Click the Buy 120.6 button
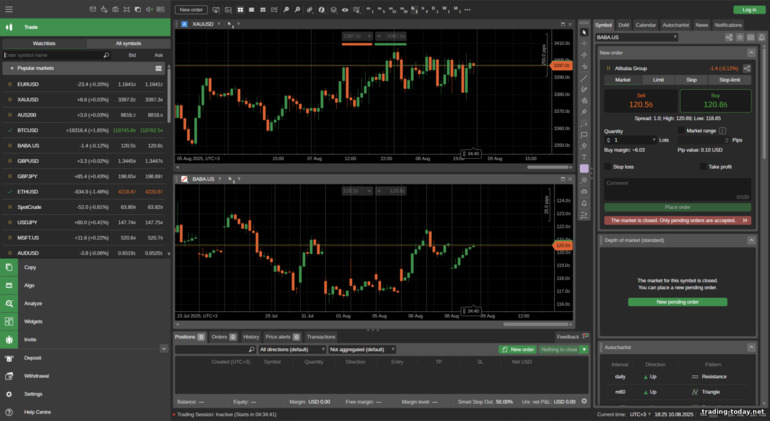Screen dimensions: 770x421 click(x=715, y=101)
